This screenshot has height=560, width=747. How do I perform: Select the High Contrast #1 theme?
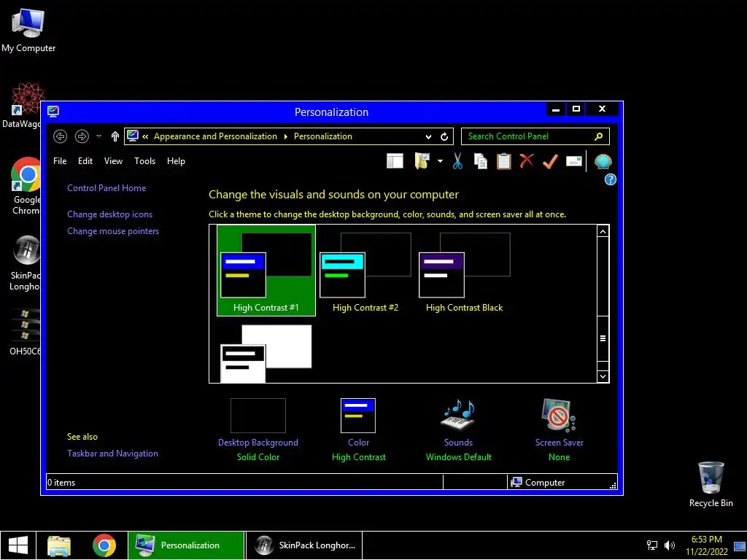pos(266,270)
